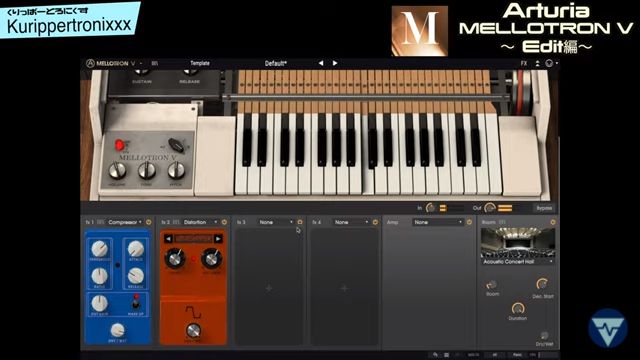Click the distortion pedal bottom knob
Viewport: 640px width, 360px height.
(x=193, y=330)
